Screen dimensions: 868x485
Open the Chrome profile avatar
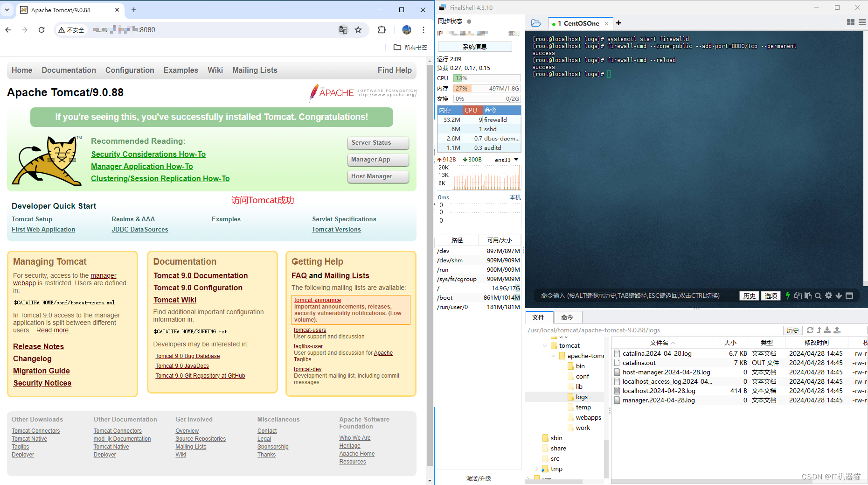point(407,30)
